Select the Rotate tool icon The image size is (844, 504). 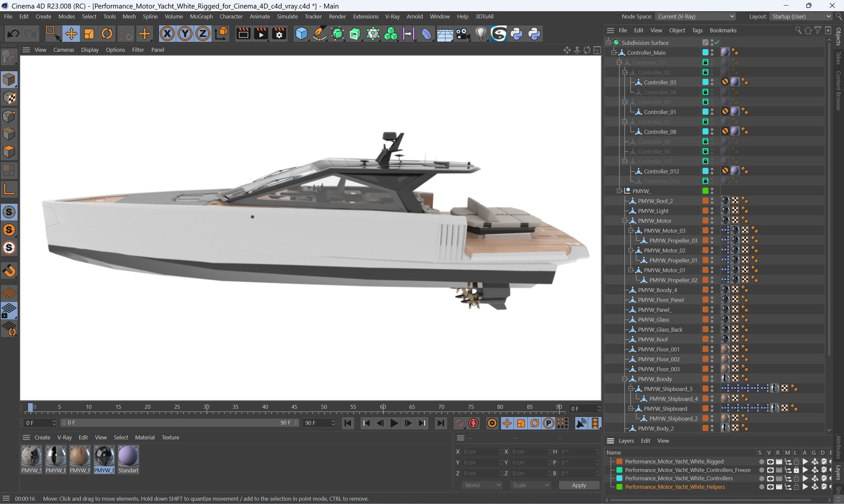107,34
